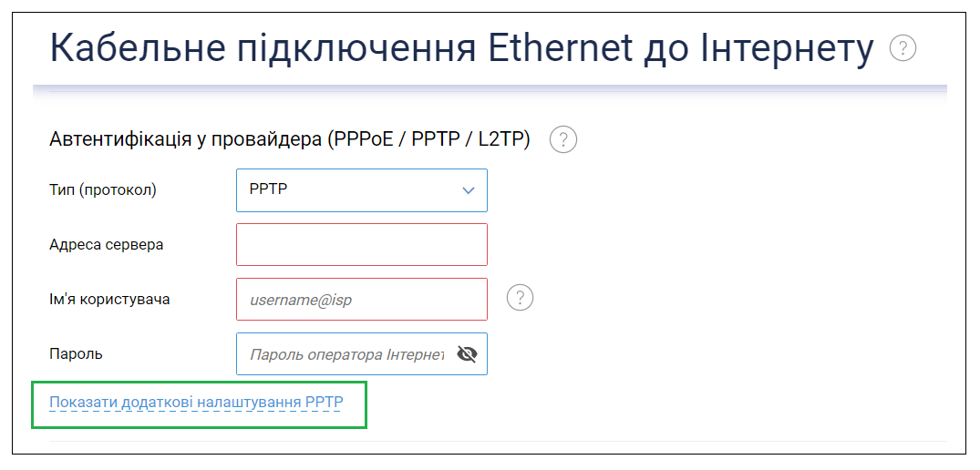Expand Показати додаткові налаштування PPTP link
980x470 pixels.
(x=196, y=402)
